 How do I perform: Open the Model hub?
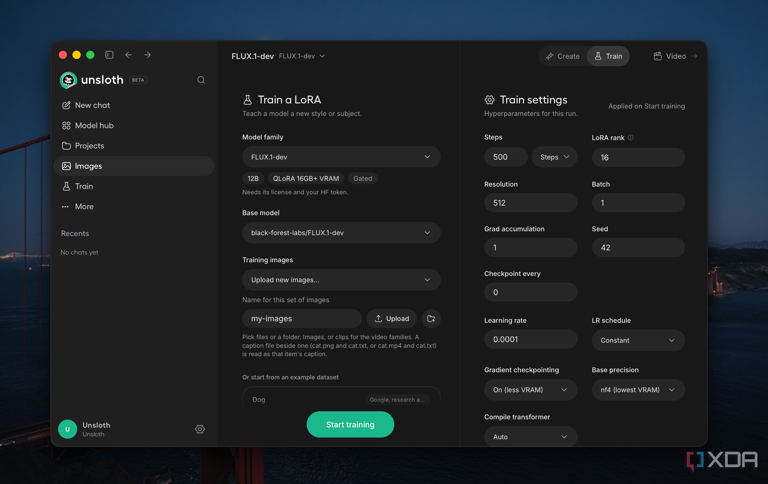tap(134, 125)
